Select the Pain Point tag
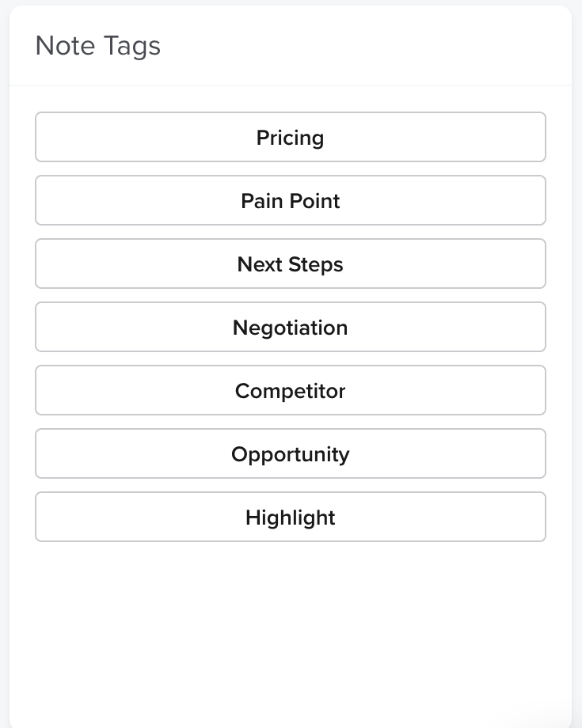Viewport: 582px width, 728px height. point(291,200)
